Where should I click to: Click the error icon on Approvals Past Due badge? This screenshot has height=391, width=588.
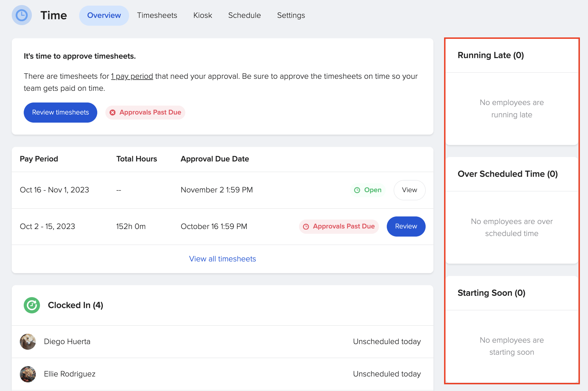coord(113,112)
